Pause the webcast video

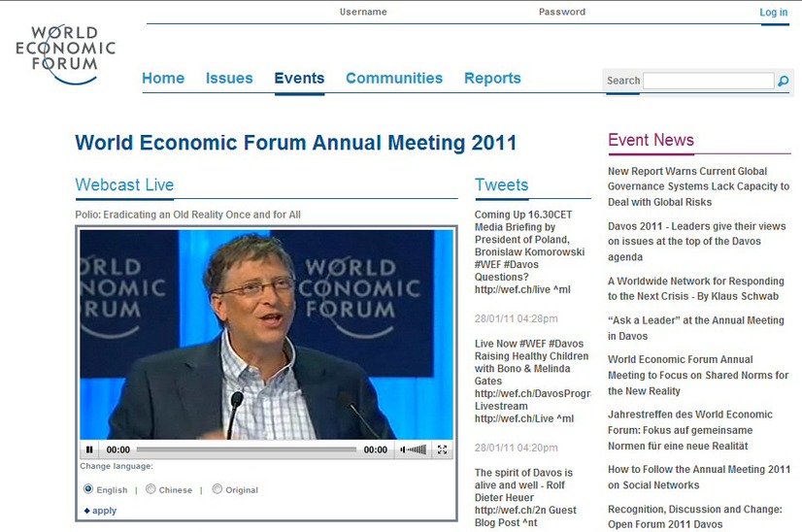(89, 449)
